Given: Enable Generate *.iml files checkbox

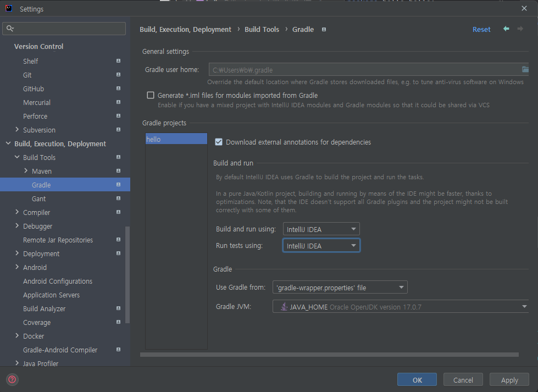Looking at the screenshot, I should point(150,95).
